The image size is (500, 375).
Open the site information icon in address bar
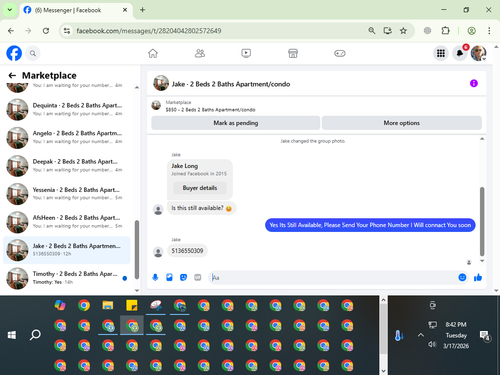67,31
